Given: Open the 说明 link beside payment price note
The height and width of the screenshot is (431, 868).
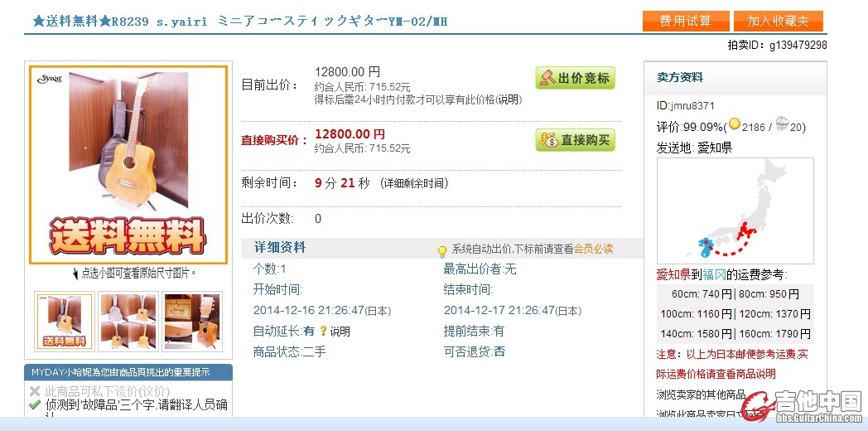Looking at the screenshot, I should coord(509,100).
